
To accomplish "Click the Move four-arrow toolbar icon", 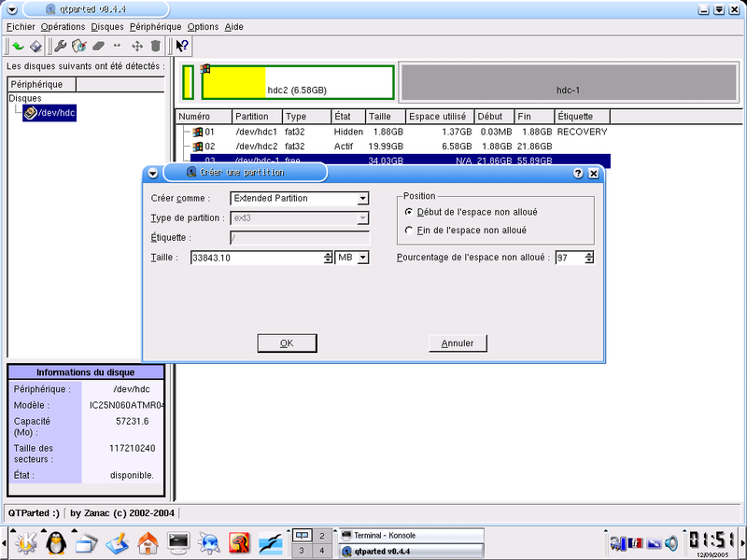I will tap(137, 46).
